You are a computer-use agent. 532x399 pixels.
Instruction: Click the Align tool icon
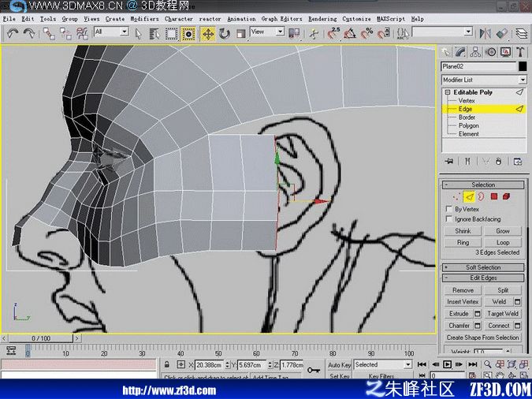pos(501,34)
